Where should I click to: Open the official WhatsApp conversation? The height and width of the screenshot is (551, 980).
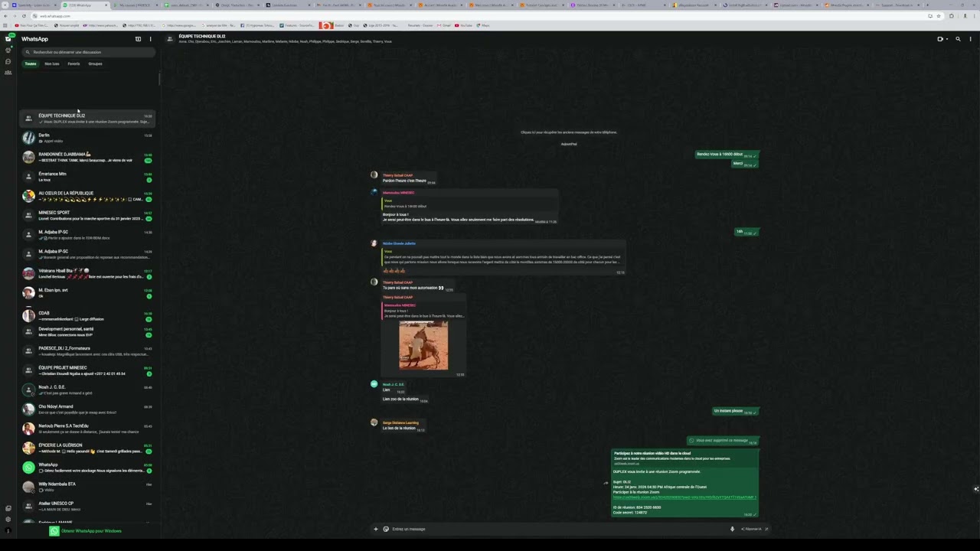(88, 468)
